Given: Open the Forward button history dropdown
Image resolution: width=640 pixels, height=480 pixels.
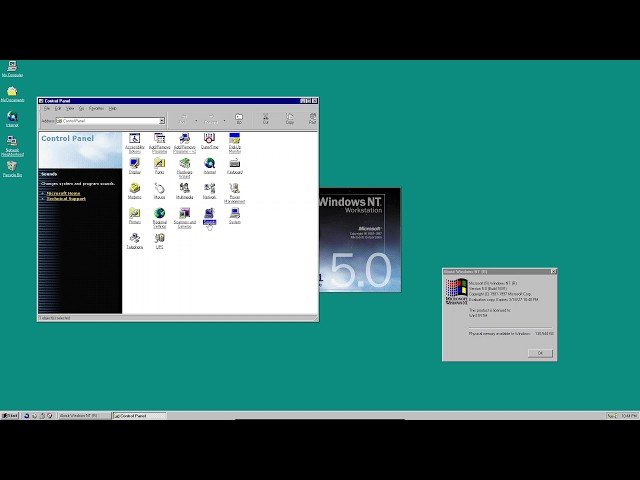Looking at the screenshot, I should pos(224,121).
